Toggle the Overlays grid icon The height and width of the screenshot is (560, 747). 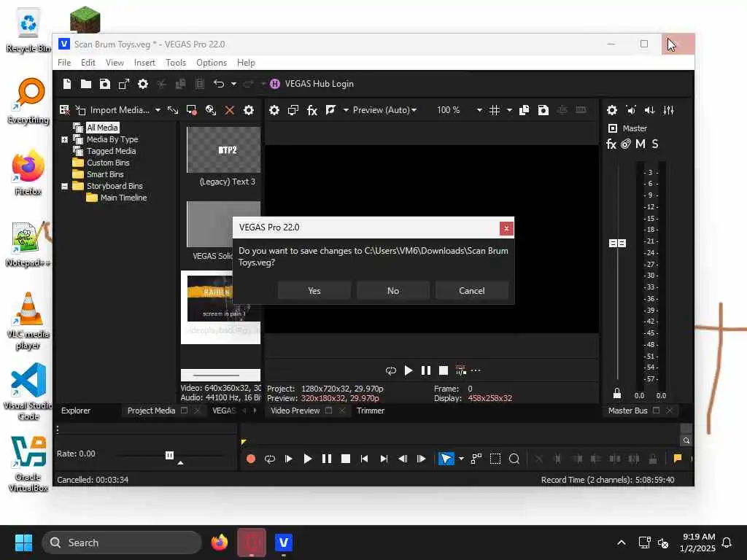(495, 110)
